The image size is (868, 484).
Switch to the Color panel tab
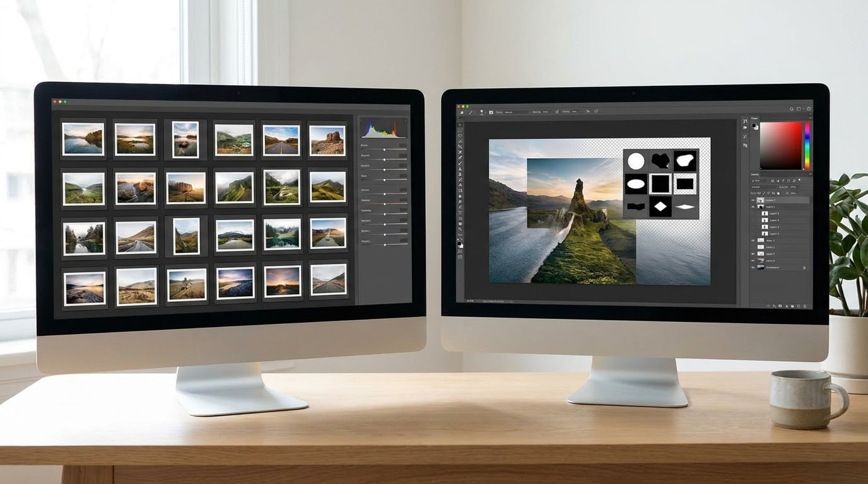tap(754, 118)
